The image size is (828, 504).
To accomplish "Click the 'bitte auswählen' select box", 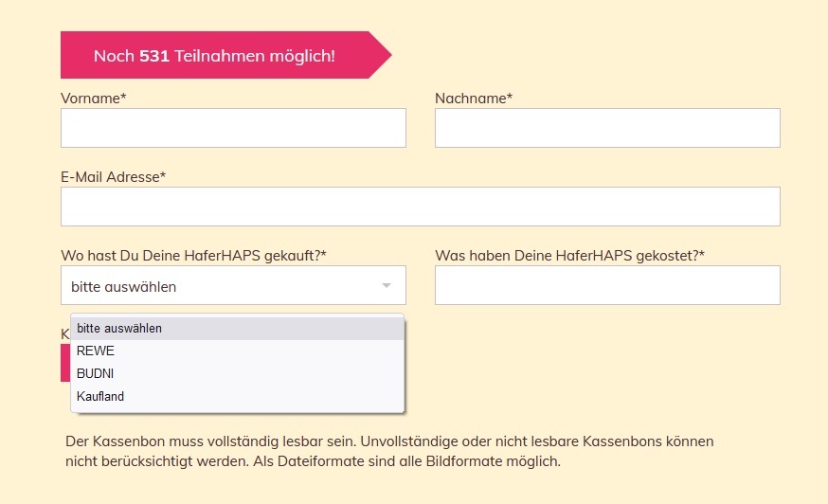I will 233,285.
